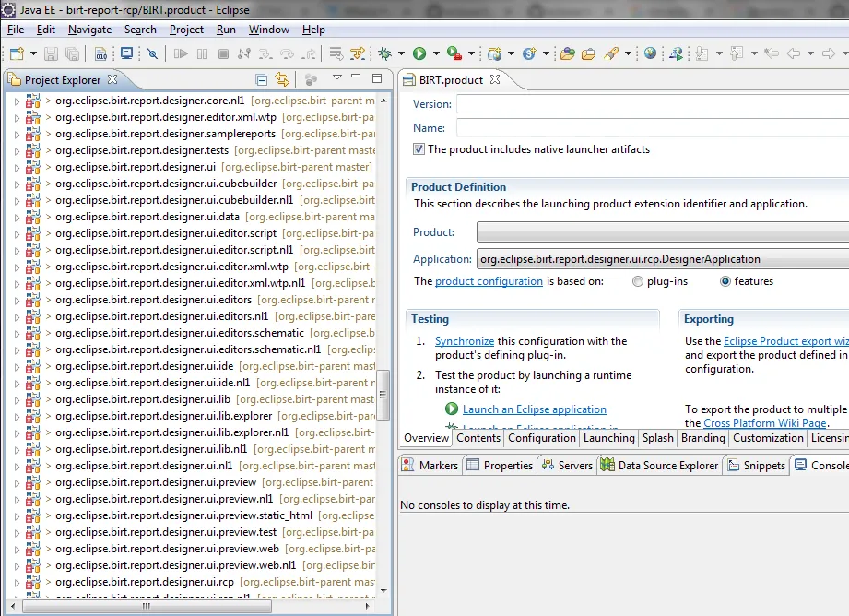Click Launch an Eclipse application link

(535, 409)
